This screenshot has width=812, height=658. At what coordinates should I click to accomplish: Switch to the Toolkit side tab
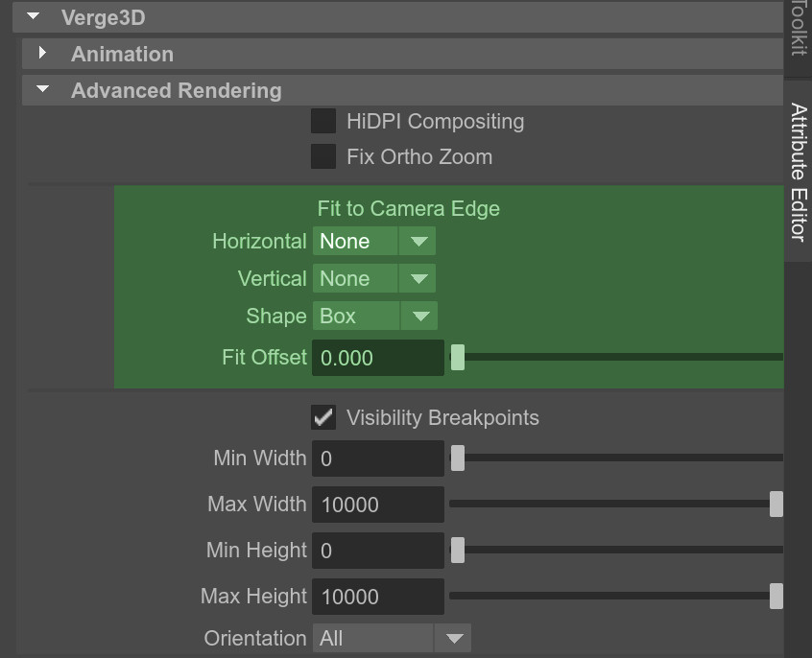(799, 36)
